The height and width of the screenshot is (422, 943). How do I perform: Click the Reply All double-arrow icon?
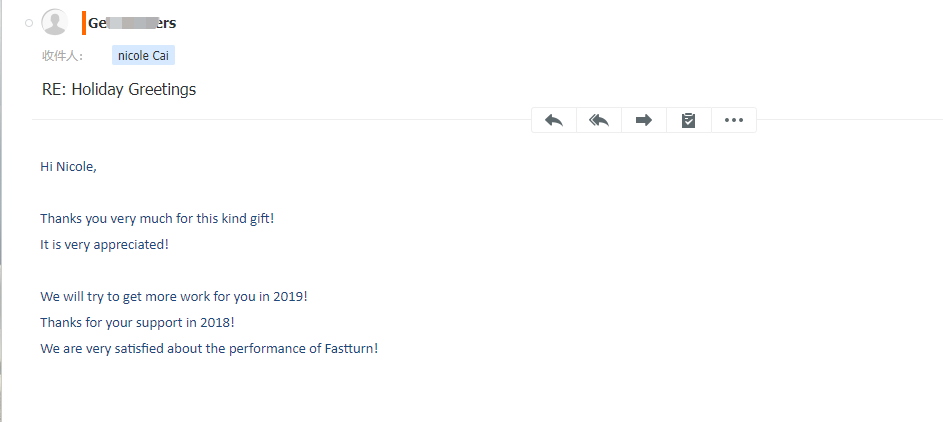coord(599,120)
